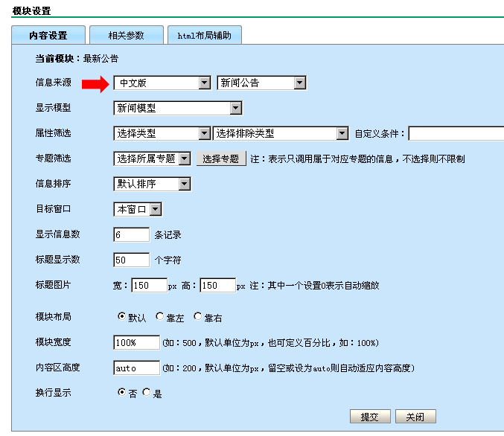The height and width of the screenshot is (436, 504).
Task: Switch to the 相关参数 tab
Action: tap(126, 35)
